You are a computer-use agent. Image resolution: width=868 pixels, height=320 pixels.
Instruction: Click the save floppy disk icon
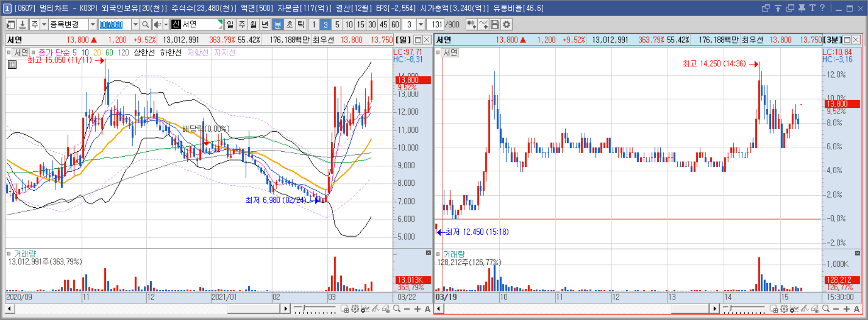tap(495, 24)
